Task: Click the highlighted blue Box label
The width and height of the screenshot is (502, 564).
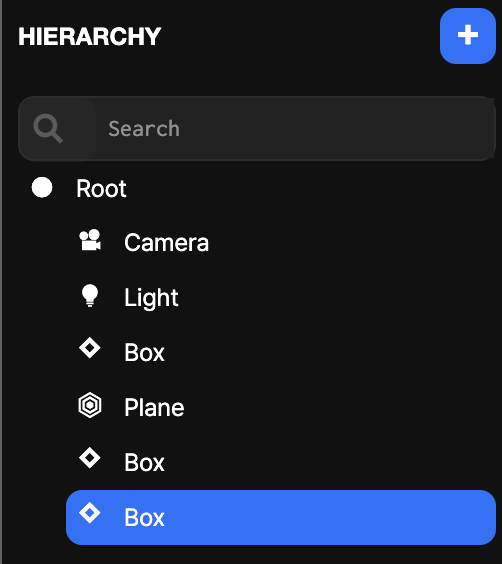Action: pyautogui.click(x=144, y=518)
